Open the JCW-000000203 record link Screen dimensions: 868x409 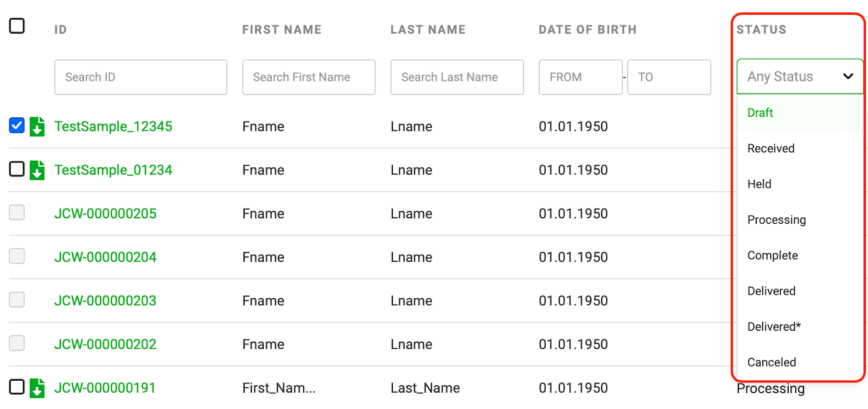(x=105, y=301)
